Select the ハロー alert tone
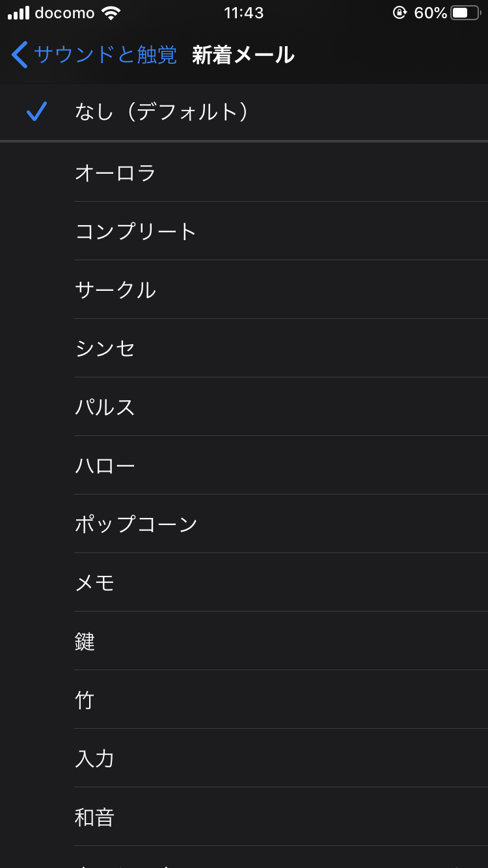The image size is (488, 868). coord(105,465)
